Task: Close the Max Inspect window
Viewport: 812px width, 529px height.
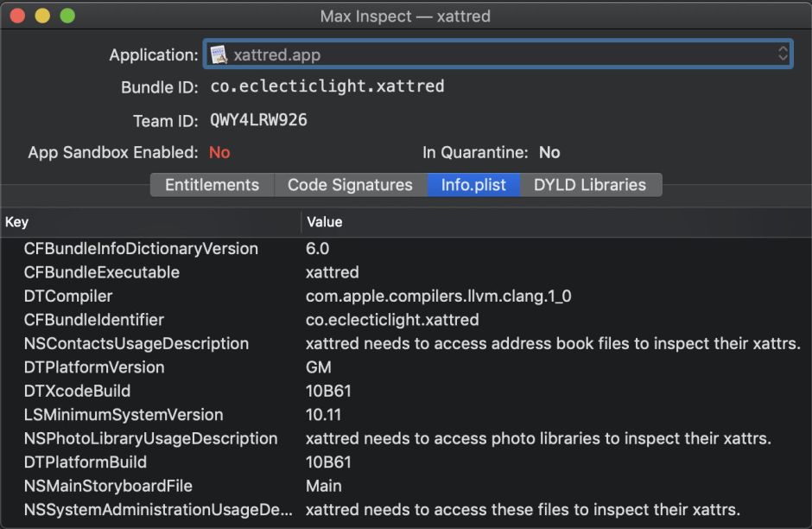Action: pyautogui.click(x=17, y=16)
